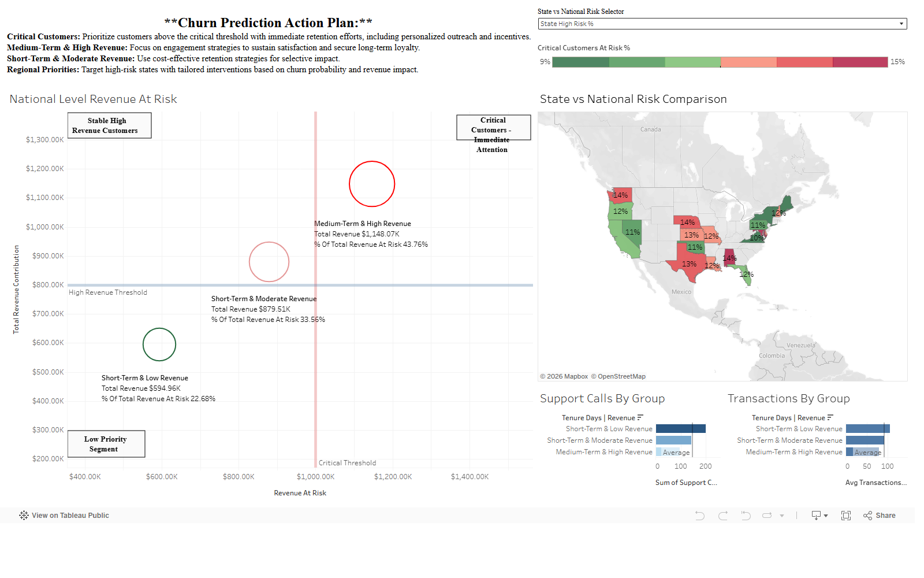Viewport: 924px width, 578px height.
Task: Click the Revert icon in the toolbar
Action: point(746,516)
